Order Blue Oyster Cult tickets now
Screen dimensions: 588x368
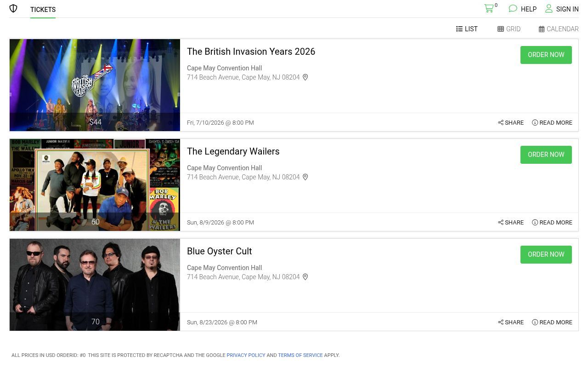tap(546, 254)
